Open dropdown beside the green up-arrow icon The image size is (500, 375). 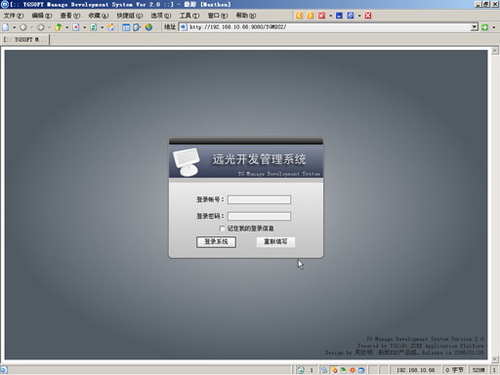click(x=67, y=27)
